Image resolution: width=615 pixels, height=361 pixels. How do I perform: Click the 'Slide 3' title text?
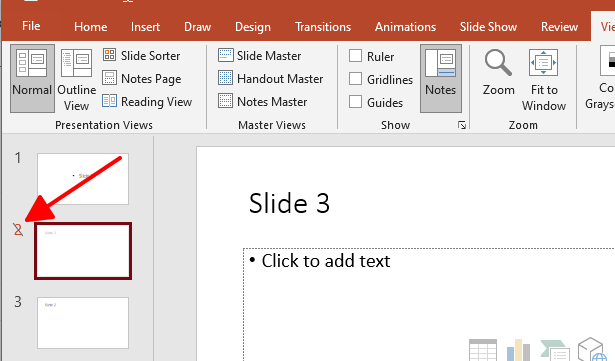click(289, 203)
